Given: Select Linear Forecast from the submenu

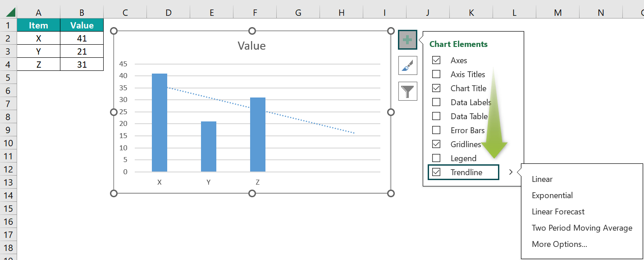Looking at the screenshot, I should click(x=558, y=212).
